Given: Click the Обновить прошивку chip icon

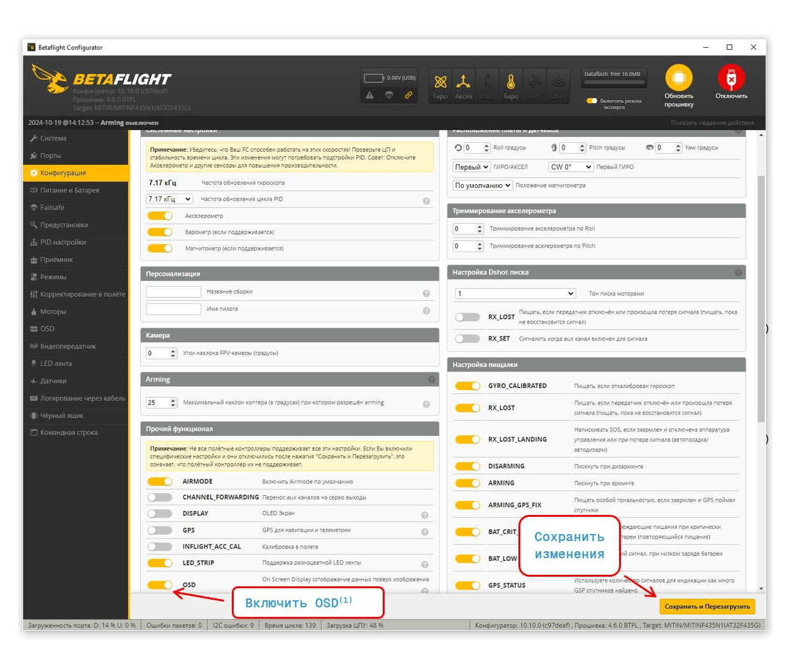Looking at the screenshot, I should [679, 78].
